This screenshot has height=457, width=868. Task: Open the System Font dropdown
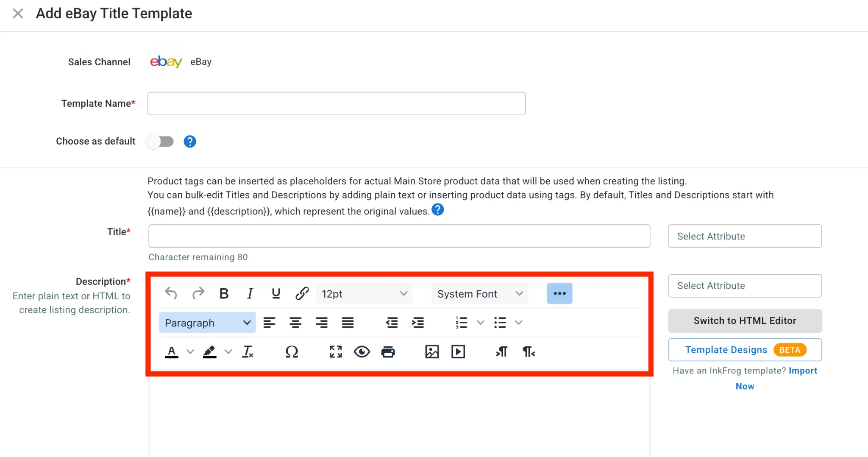[480, 293]
